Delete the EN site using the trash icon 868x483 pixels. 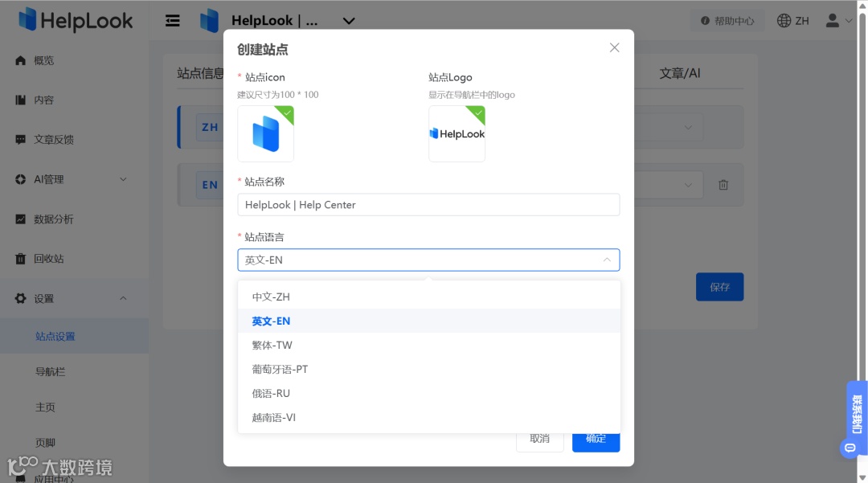tap(723, 184)
